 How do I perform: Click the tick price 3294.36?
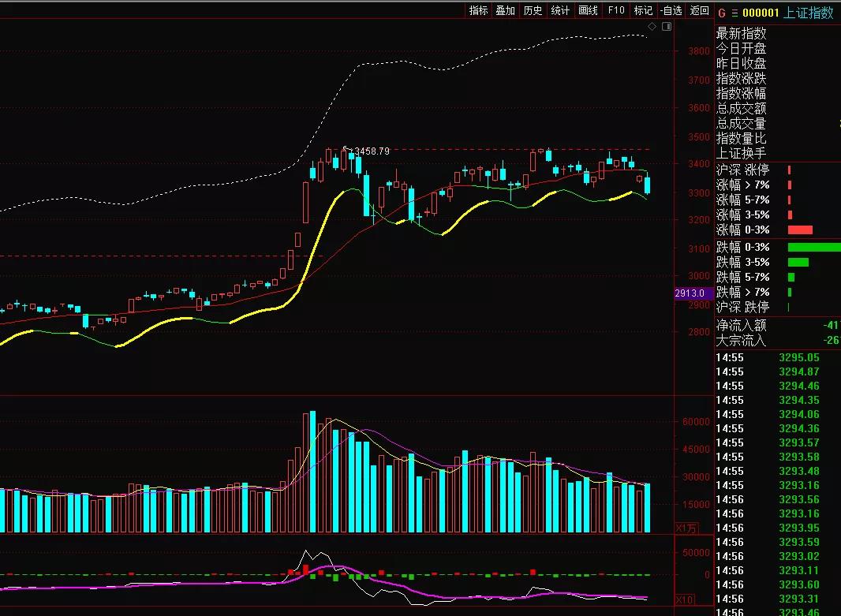[799, 428]
